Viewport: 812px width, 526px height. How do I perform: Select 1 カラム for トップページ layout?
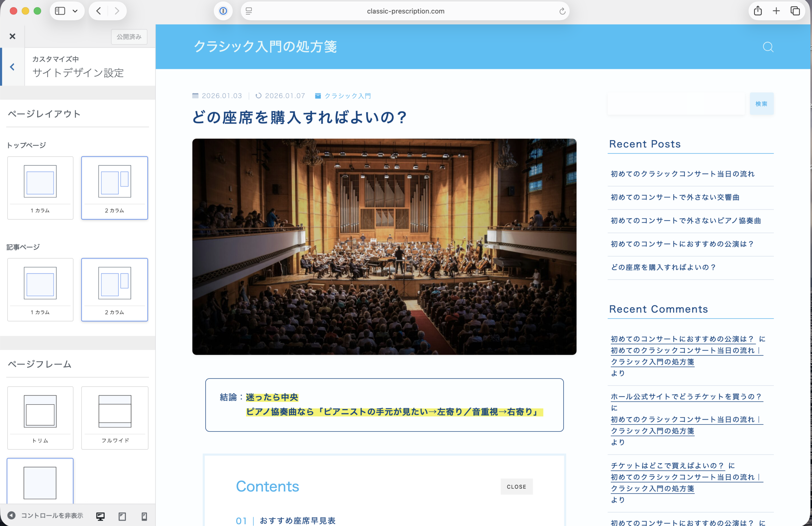40,188
